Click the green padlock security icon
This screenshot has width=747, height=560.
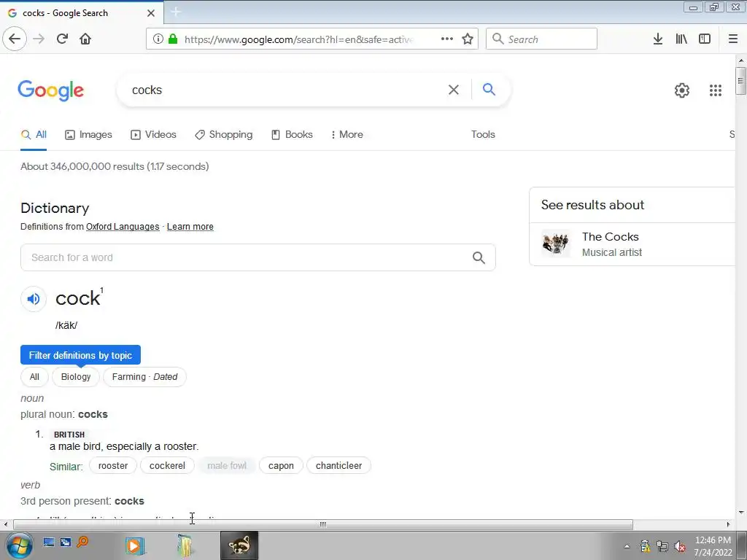173,39
